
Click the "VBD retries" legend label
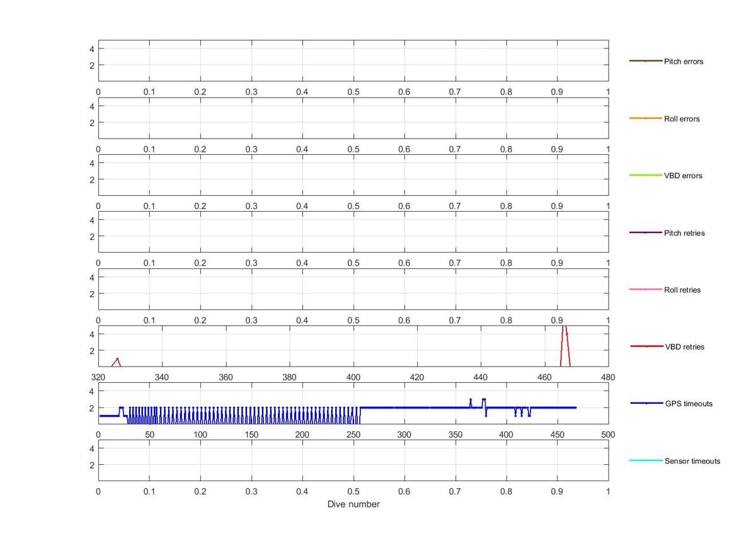coord(685,347)
